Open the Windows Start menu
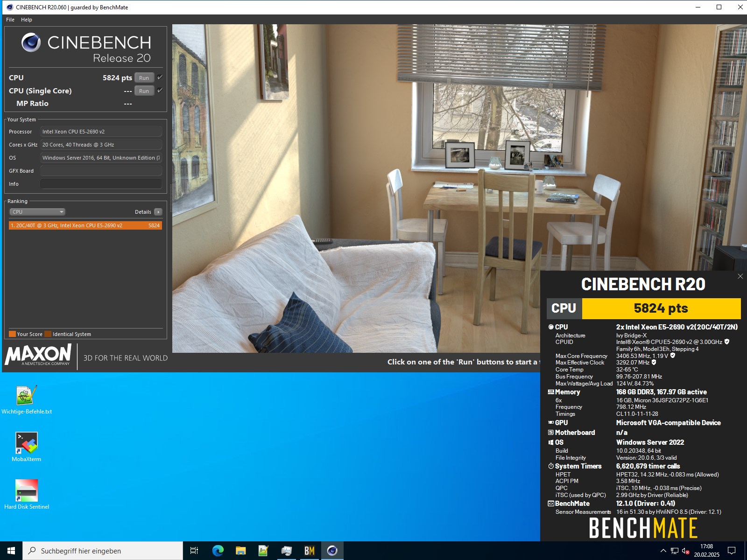 11,551
